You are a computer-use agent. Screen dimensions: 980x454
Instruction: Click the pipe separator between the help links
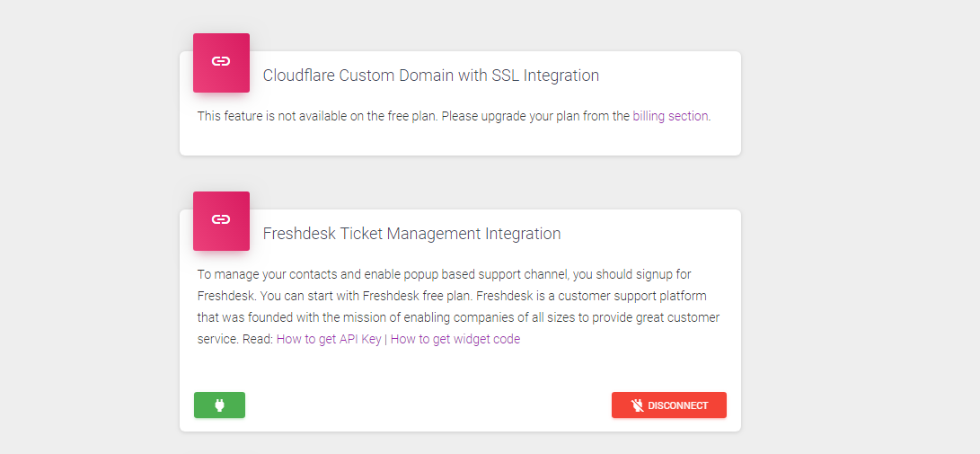pos(385,339)
